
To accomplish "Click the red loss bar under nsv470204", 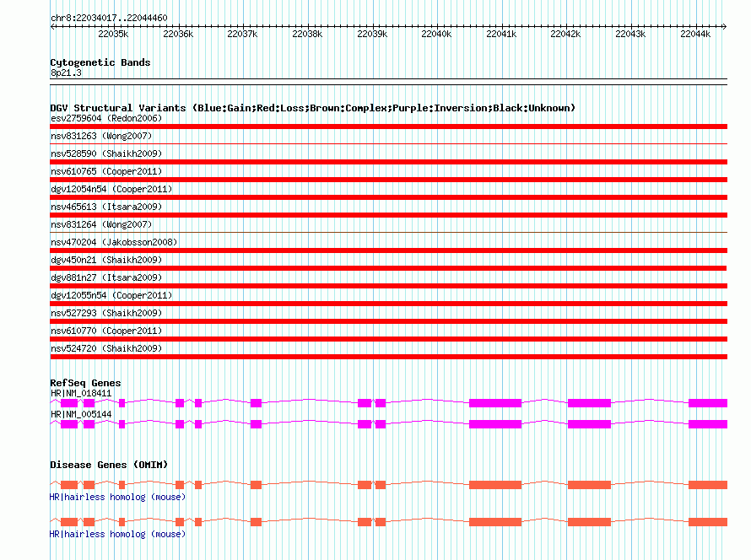I will click(x=388, y=250).
